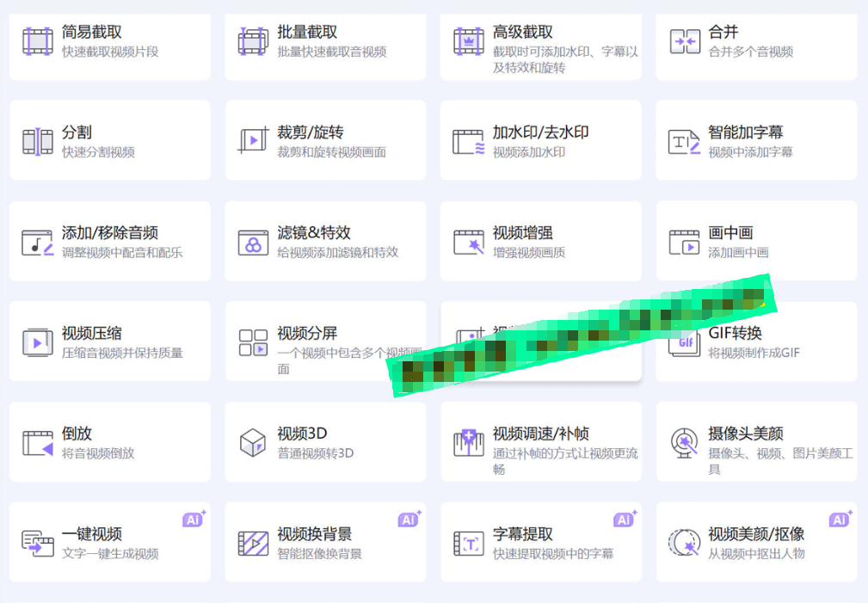Select the 视频增强 enhance video icon
The width and height of the screenshot is (868, 603).
pos(468,243)
